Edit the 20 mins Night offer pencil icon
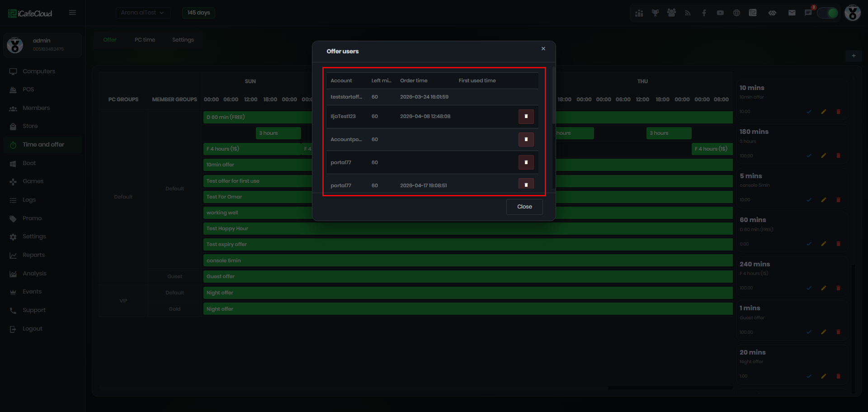868x412 pixels. 824,376
